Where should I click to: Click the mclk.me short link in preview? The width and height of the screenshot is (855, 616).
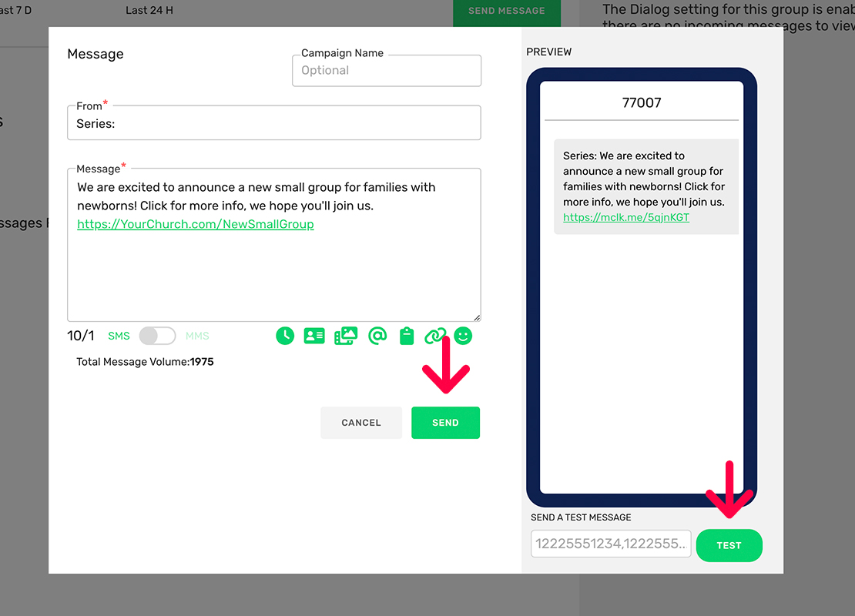point(626,217)
